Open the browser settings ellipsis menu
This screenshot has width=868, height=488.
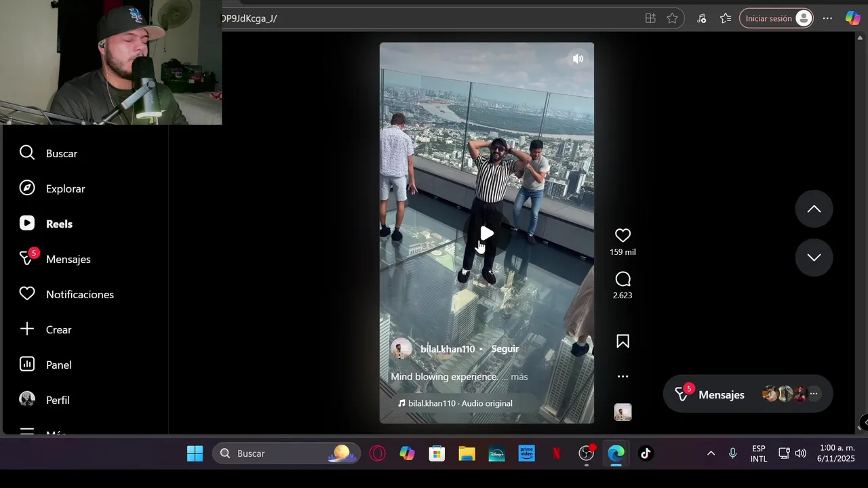tap(827, 18)
